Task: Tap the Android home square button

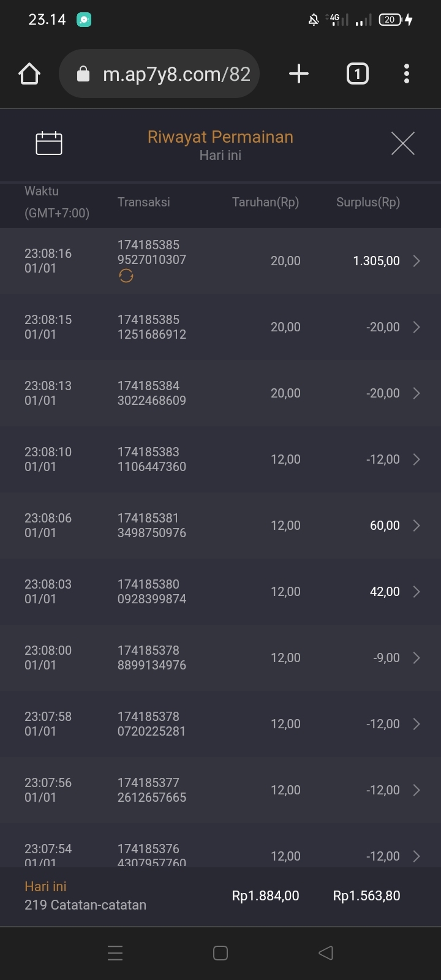Action: [221, 953]
